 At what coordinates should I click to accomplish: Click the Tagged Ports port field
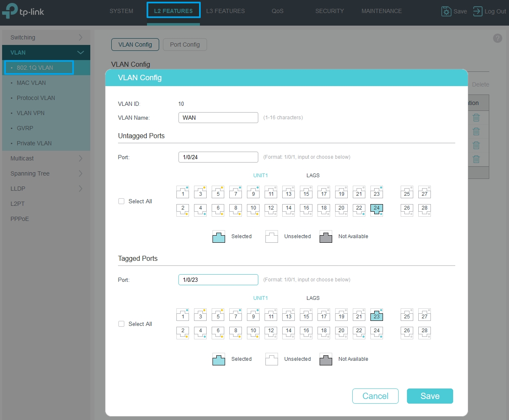pos(218,280)
